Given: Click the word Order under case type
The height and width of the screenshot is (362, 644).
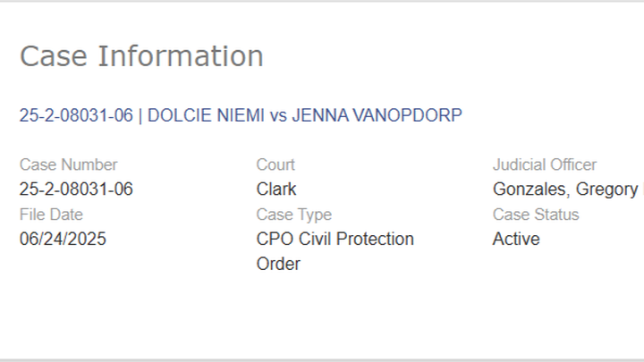Looking at the screenshot, I should coord(278,265).
